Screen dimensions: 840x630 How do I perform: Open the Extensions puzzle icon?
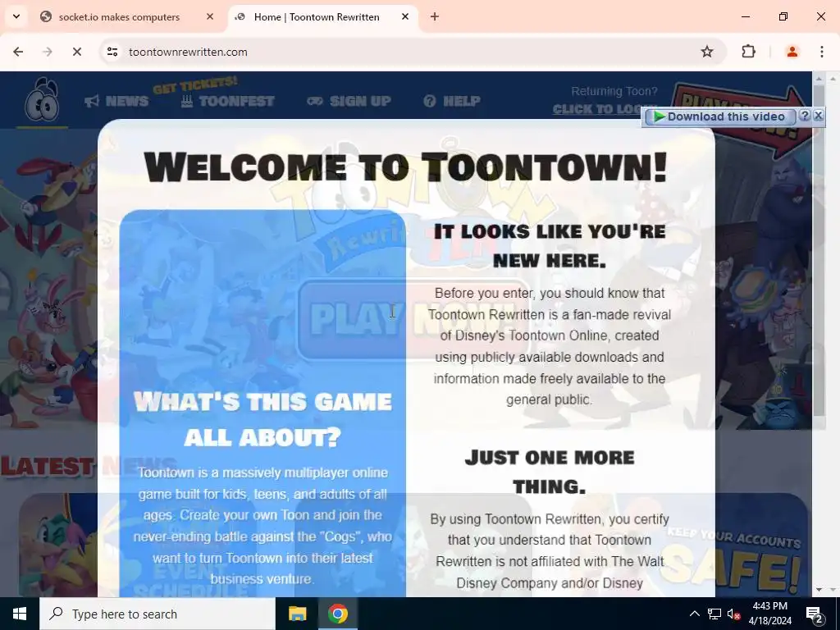748,52
